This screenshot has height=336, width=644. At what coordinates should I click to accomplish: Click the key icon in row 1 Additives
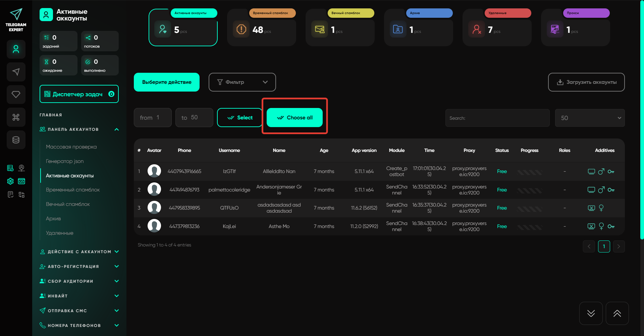[611, 172]
